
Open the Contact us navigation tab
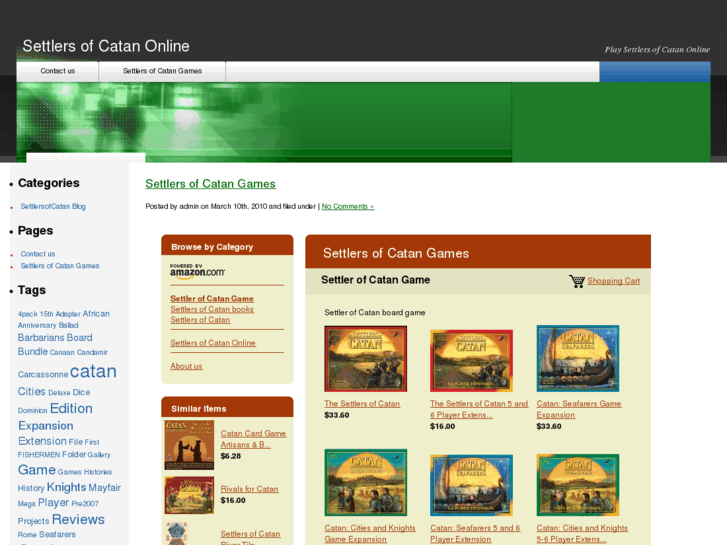pyautogui.click(x=57, y=71)
